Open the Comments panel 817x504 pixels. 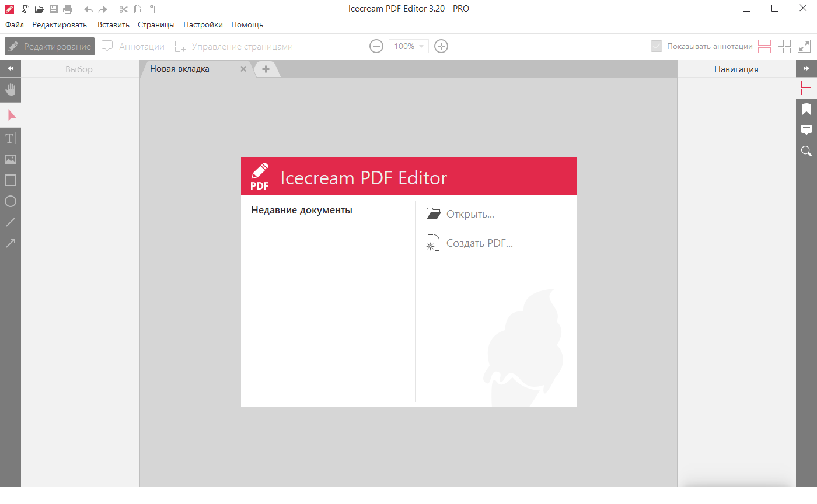click(x=806, y=129)
